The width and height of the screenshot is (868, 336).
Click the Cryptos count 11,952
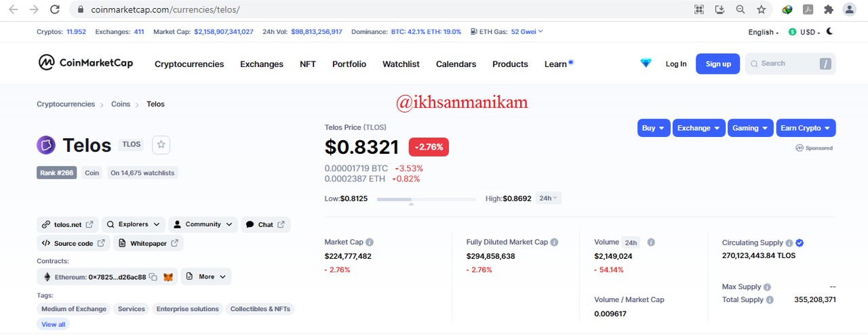click(76, 32)
